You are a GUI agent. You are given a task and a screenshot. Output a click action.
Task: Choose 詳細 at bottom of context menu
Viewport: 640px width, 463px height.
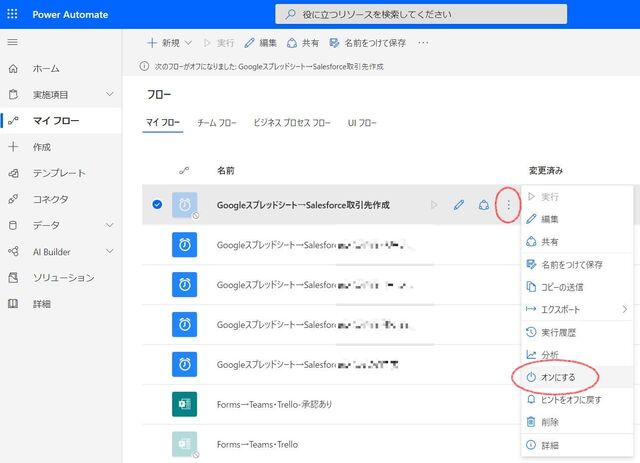coord(577,445)
